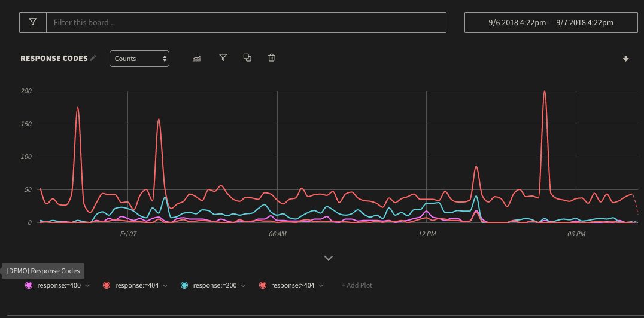Image resolution: width=644 pixels, height=318 pixels.
Task: Click the download arrow icon at right
Action: [x=625, y=59]
